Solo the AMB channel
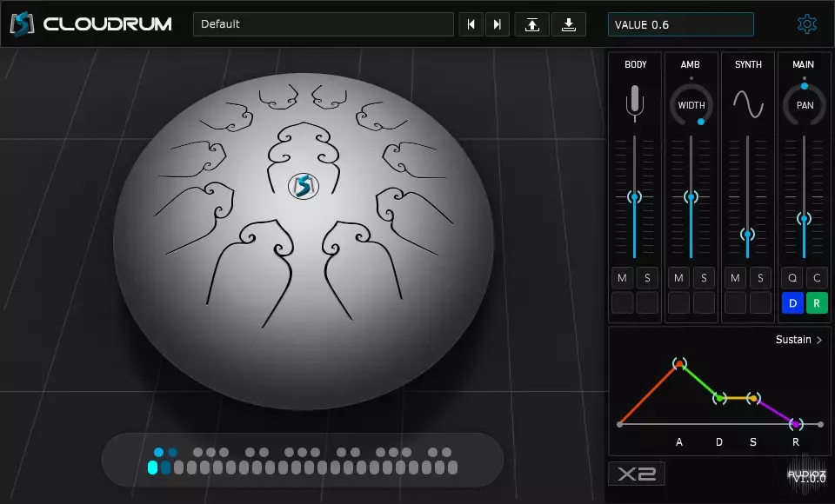835x504 pixels. 704,278
